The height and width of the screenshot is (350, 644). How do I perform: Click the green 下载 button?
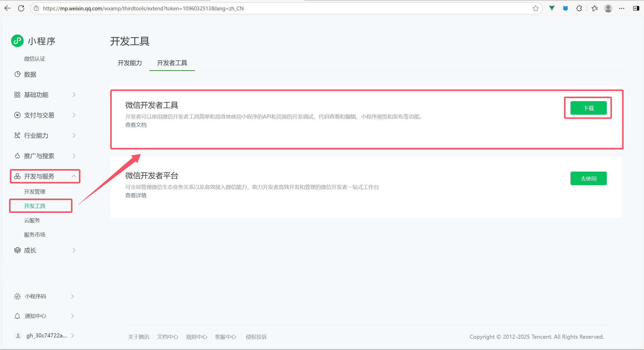coord(588,108)
